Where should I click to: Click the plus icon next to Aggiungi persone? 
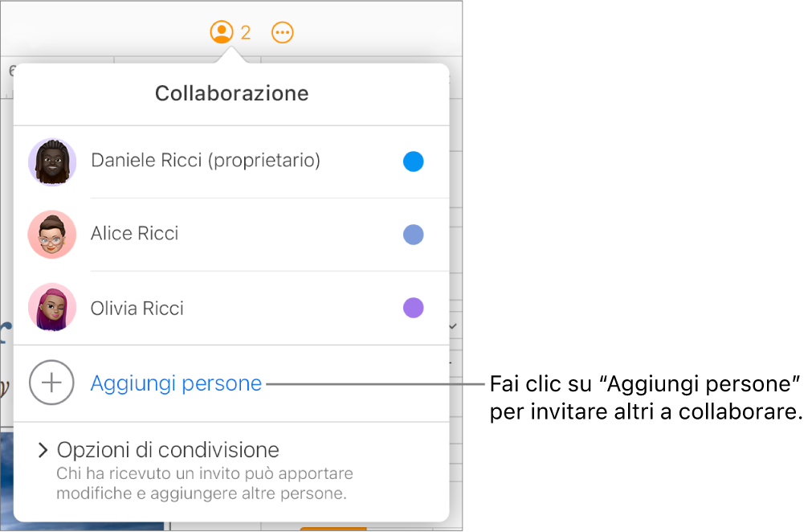click(51, 383)
